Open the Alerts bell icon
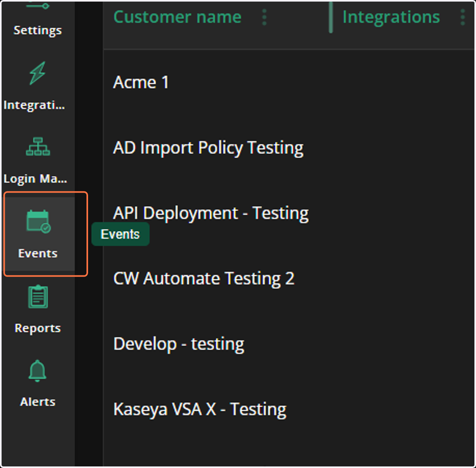Image resolution: width=476 pixels, height=468 pixels. point(38,371)
